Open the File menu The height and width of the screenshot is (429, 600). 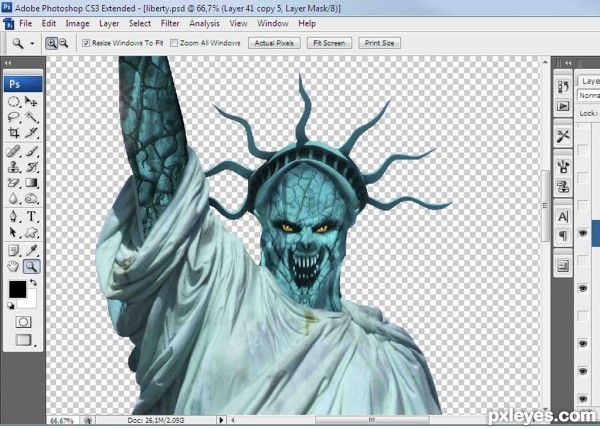25,23
